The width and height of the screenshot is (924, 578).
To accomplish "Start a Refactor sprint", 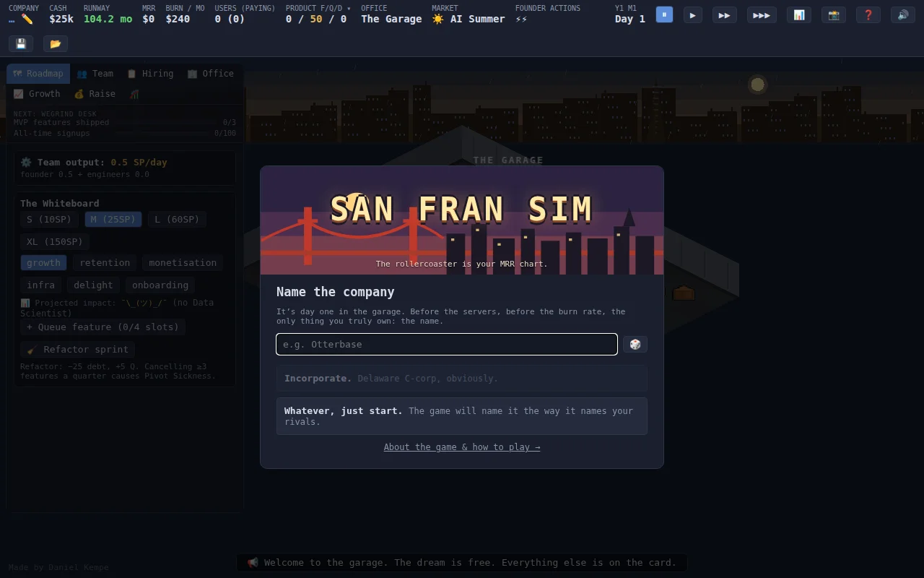I will tap(77, 350).
